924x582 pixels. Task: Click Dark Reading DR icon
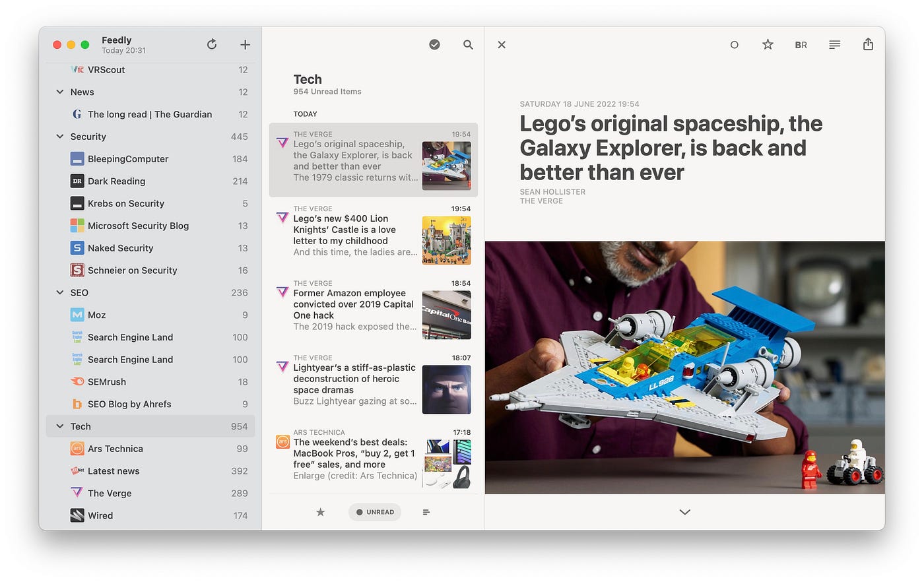(x=77, y=181)
